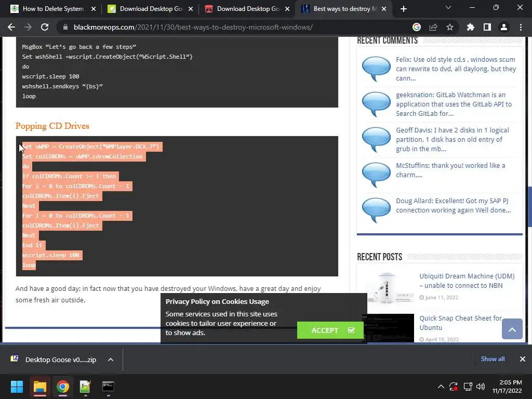Viewport: 532px width, 399px height.
Task: Click 'loop' line in selected code
Action: coord(29,265)
